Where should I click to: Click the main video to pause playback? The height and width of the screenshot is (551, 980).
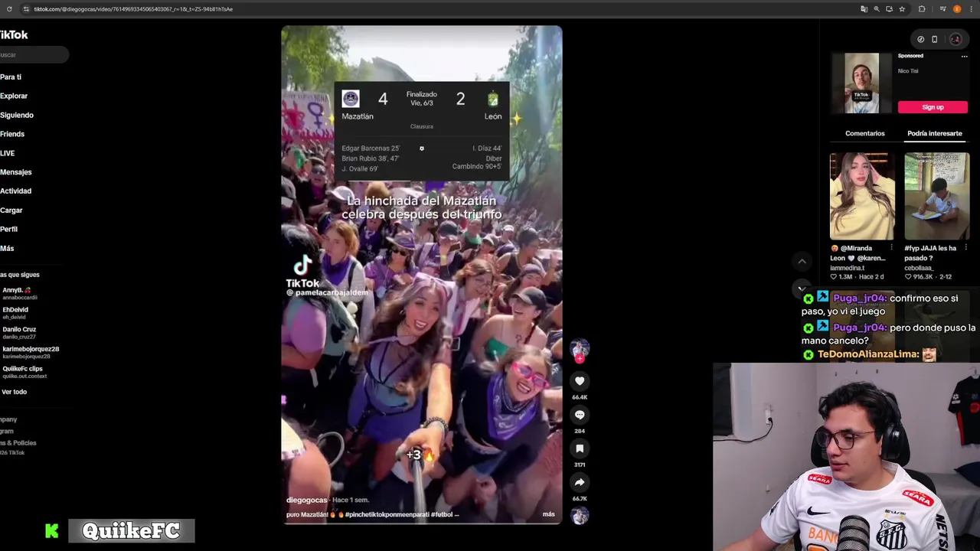click(x=422, y=275)
